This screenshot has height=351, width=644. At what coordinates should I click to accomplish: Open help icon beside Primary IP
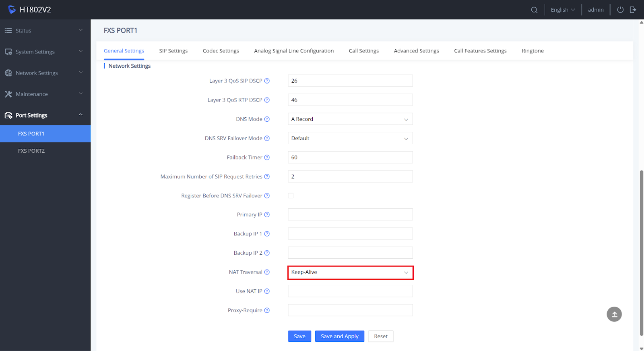267,214
